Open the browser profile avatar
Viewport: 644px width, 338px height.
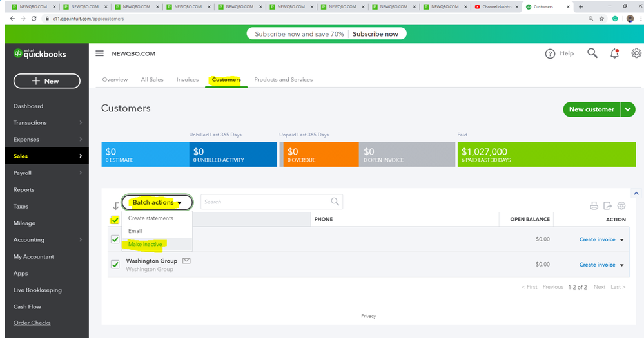(630, 19)
